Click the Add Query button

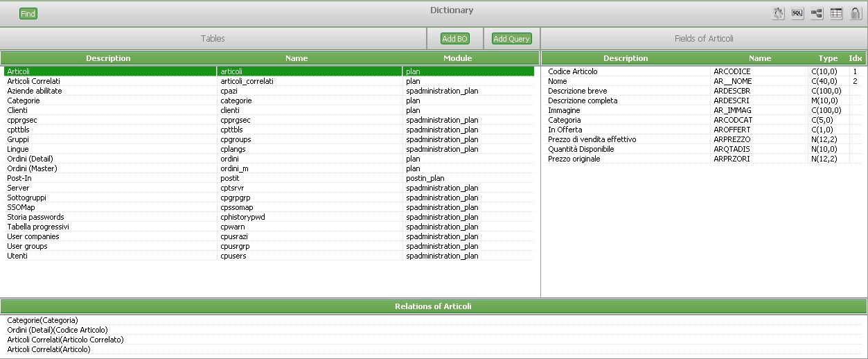tap(511, 39)
